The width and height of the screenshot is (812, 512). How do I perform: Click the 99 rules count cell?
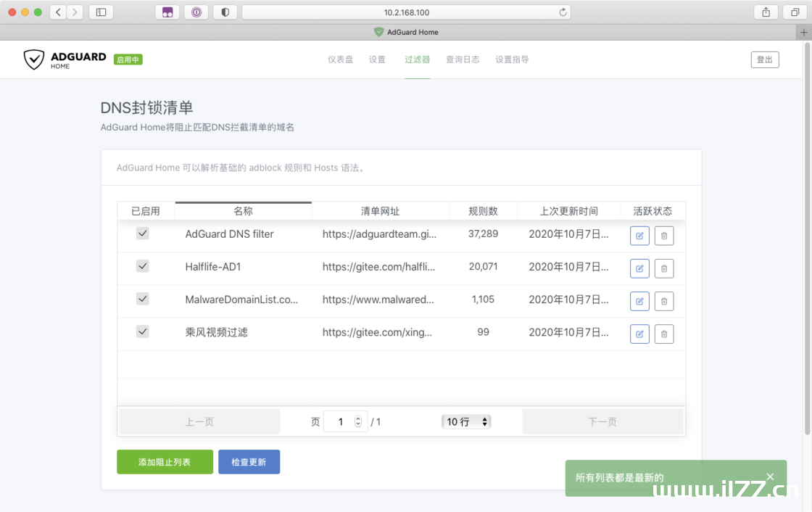click(x=483, y=331)
